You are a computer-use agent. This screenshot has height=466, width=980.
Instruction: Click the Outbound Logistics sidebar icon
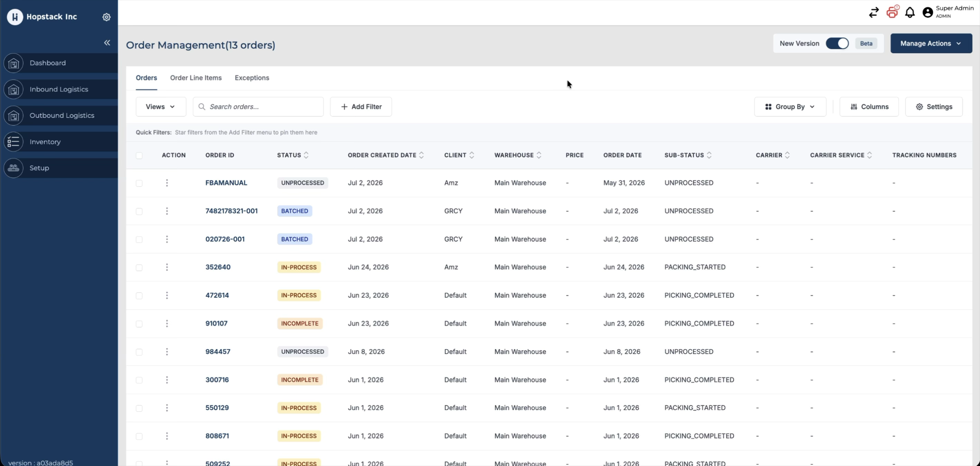tap(14, 116)
